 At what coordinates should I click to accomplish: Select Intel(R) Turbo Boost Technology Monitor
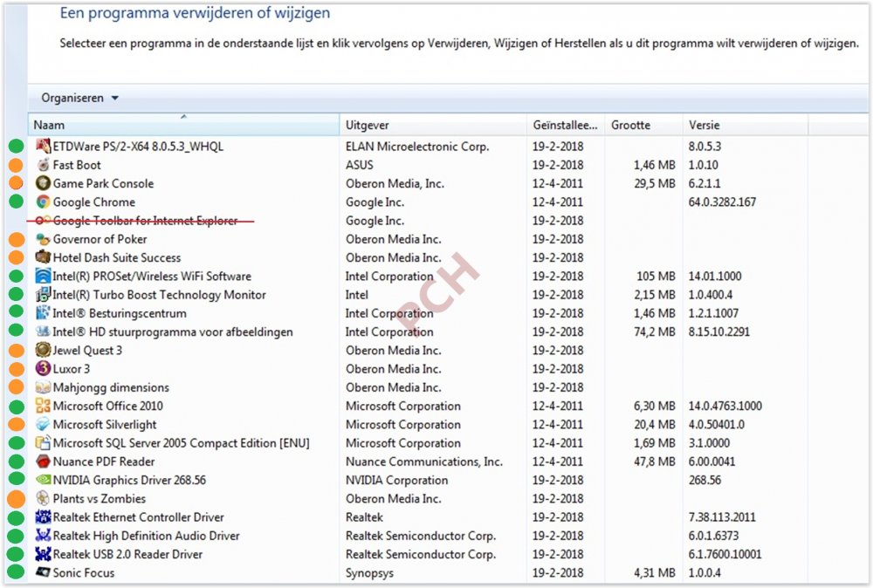coord(159,294)
